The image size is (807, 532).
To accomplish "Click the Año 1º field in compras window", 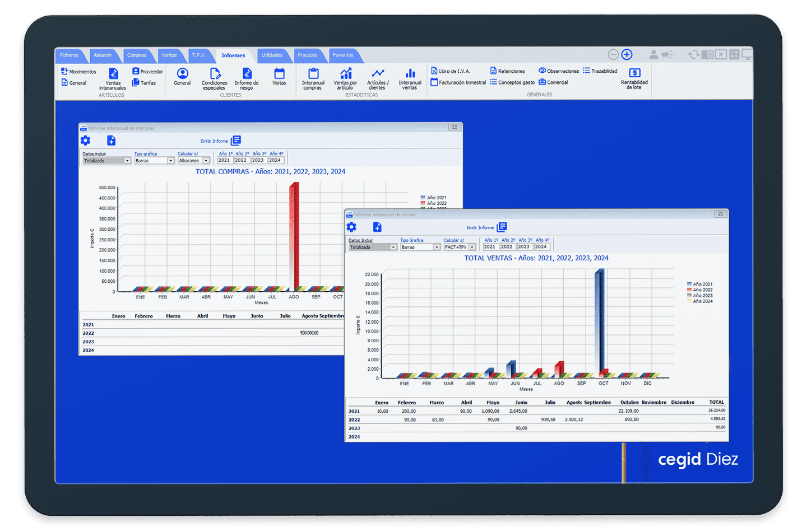I will (225, 161).
